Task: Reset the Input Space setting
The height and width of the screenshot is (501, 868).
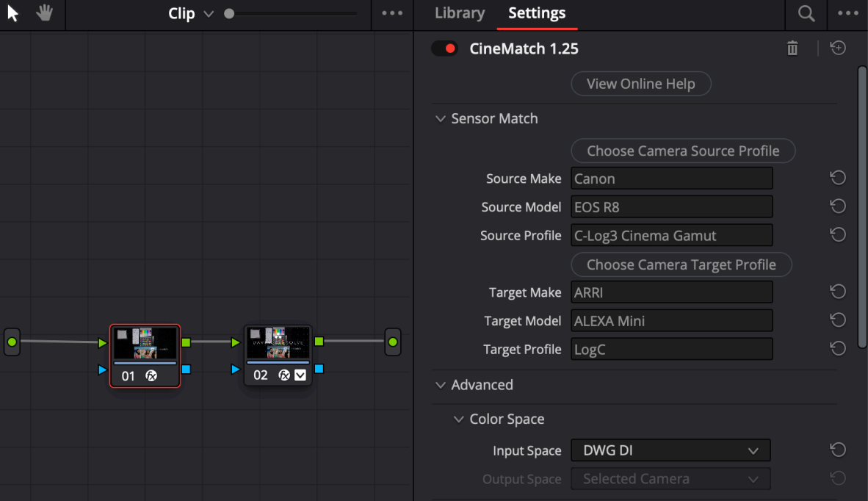Action: point(837,450)
